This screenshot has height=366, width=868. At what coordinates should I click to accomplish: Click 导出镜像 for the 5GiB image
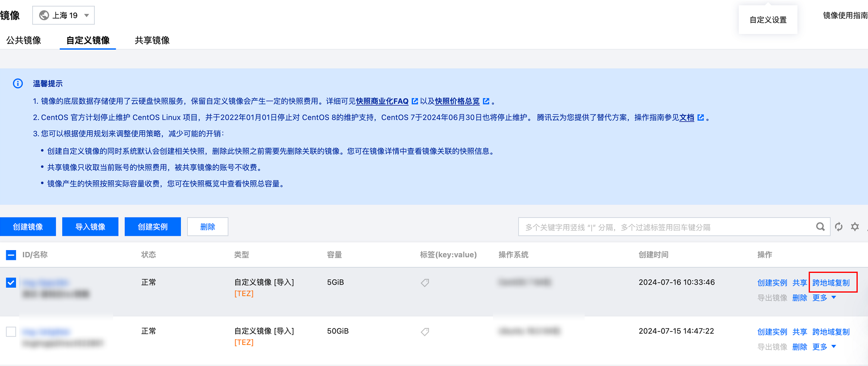pos(772,298)
